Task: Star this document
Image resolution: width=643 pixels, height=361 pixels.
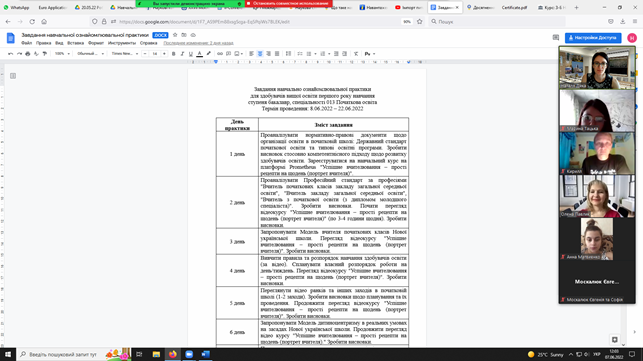Action: click(175, 35)
